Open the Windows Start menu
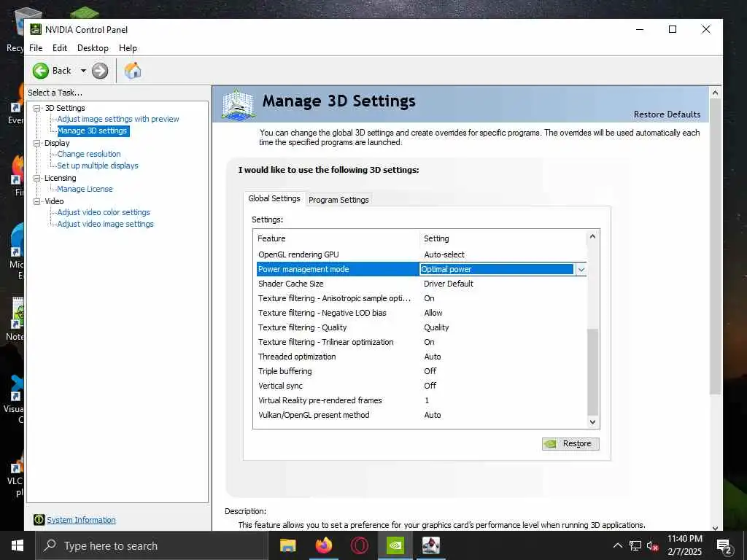The image size is (747, 560). click(x=18, y=545)
